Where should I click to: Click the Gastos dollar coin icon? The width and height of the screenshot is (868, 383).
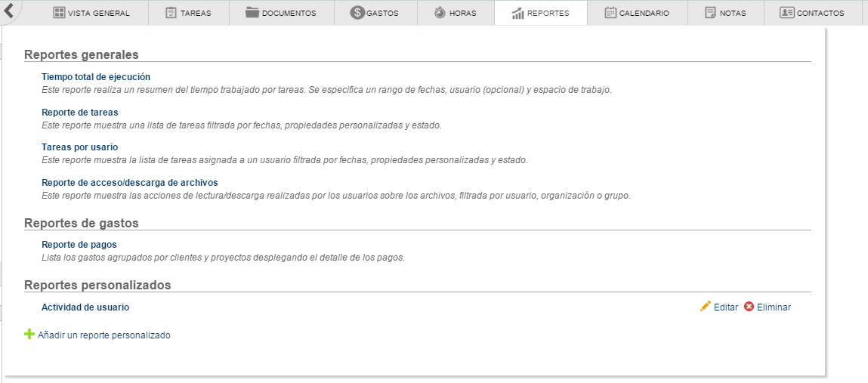pyautogui.click(x=357, y=13)
